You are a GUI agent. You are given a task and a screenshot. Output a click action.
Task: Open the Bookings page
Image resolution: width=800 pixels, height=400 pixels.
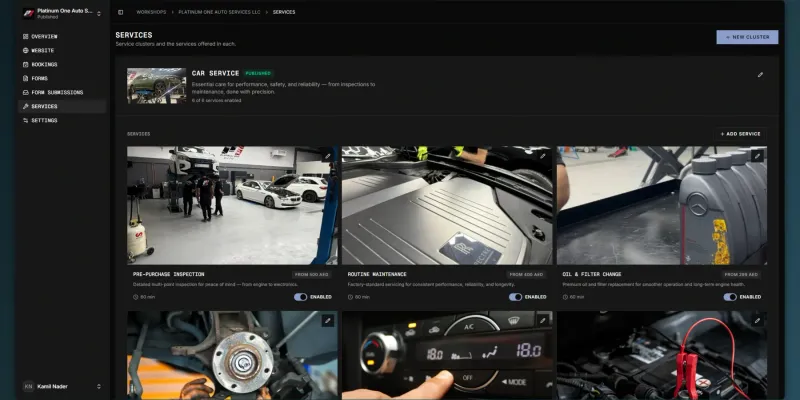click(62, 65)
